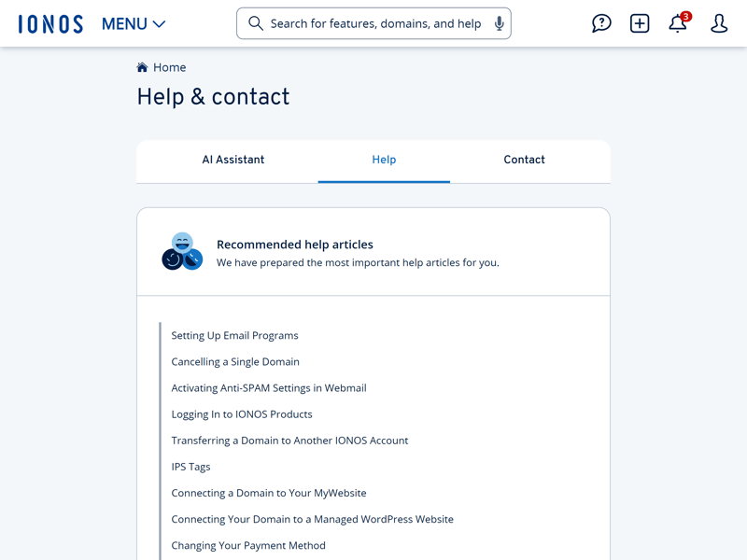Click the IONOS logo
Viewport: 747px width, 560px height.
(50, 24)
